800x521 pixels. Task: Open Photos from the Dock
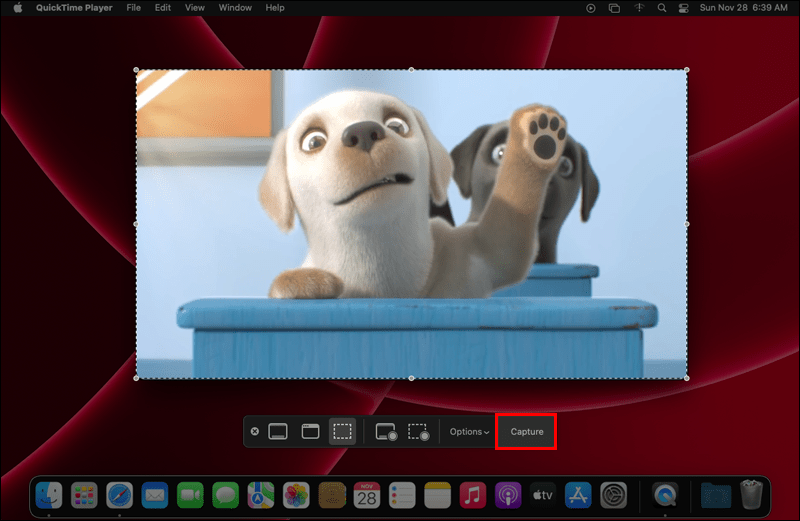click(x=296, y=495)
